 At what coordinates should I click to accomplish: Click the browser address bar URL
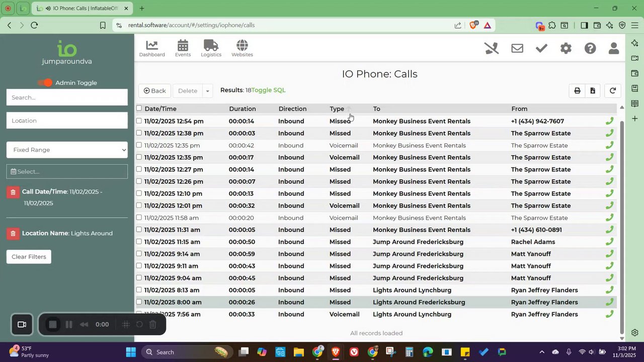click(191, 25)
